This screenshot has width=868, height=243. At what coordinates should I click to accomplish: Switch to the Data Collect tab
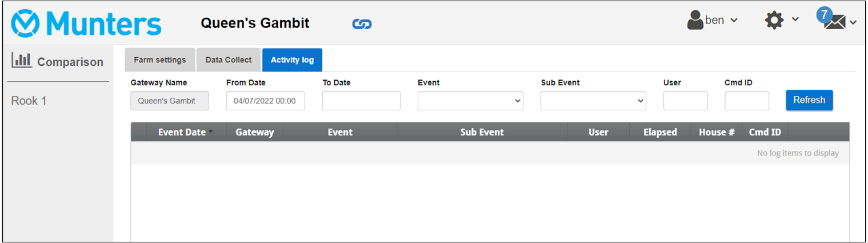tap(229, 60)
